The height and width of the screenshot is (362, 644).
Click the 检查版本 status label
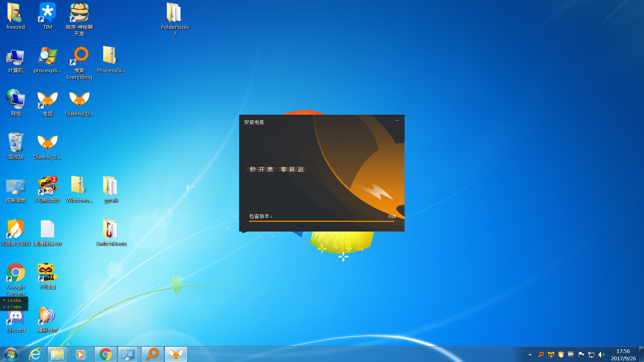pyautogui.click(x=261, y=216)
